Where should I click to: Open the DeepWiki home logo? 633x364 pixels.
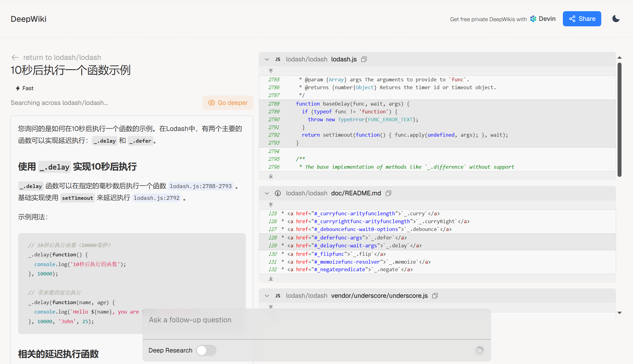pyautogui.click(x=28, y=19)
